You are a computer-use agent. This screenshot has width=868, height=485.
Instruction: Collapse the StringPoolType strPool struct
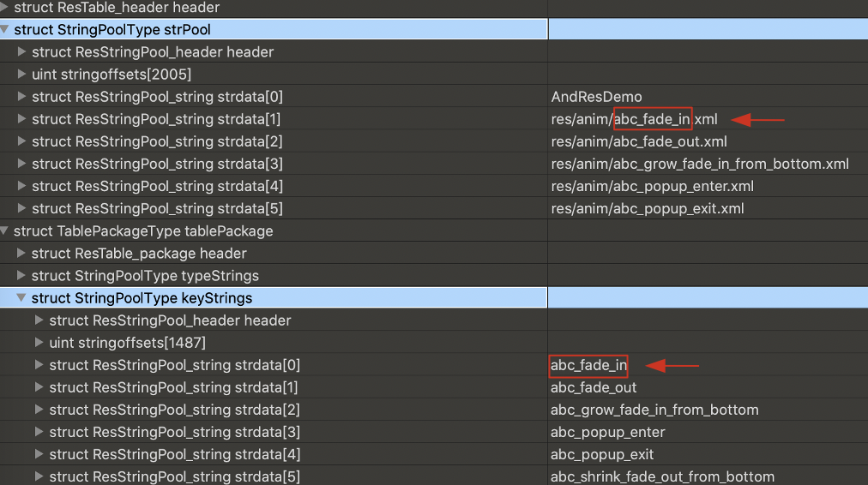click(6, 30)
